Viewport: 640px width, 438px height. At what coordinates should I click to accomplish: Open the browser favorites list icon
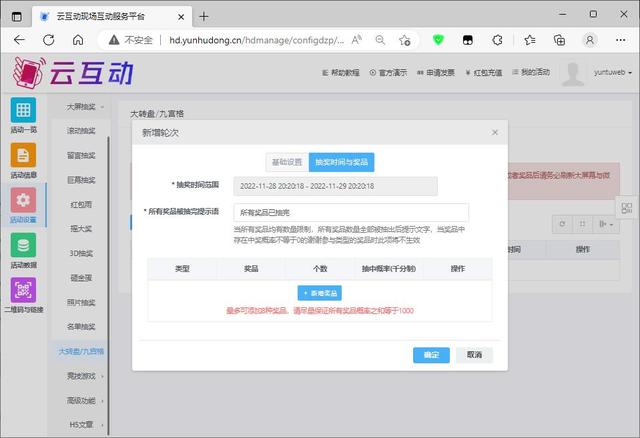click(x=530, y=40)
